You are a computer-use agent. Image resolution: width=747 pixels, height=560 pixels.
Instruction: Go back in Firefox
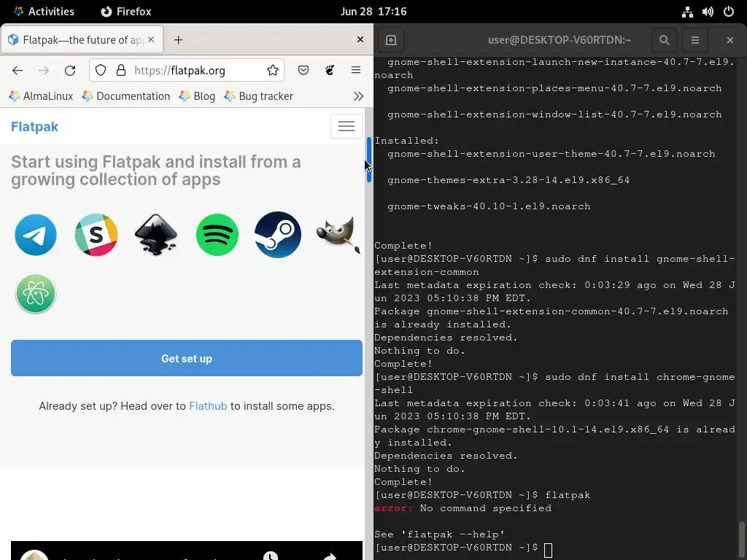pyautogui.click(x=18, y=71)
